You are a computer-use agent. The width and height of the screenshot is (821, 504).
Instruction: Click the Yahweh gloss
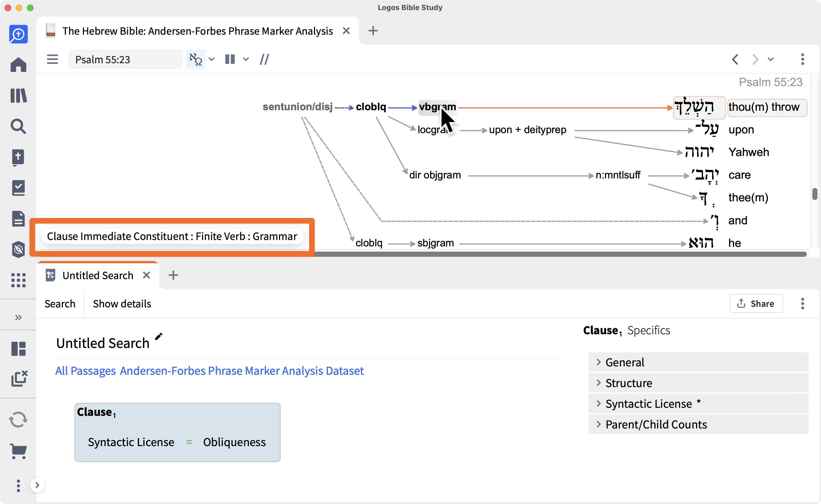point(749,152)
